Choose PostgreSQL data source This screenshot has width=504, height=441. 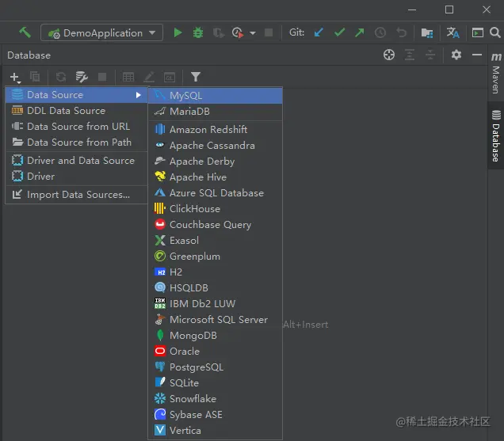click(x=216, y=367)
